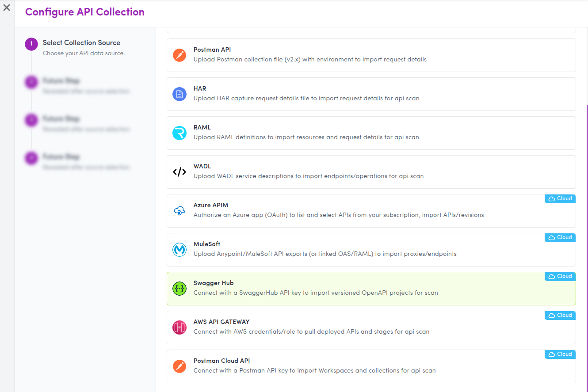Viewport: 588px width, 392px height.
Task: Click the Postman API orange icon
Action: (179, 55)
